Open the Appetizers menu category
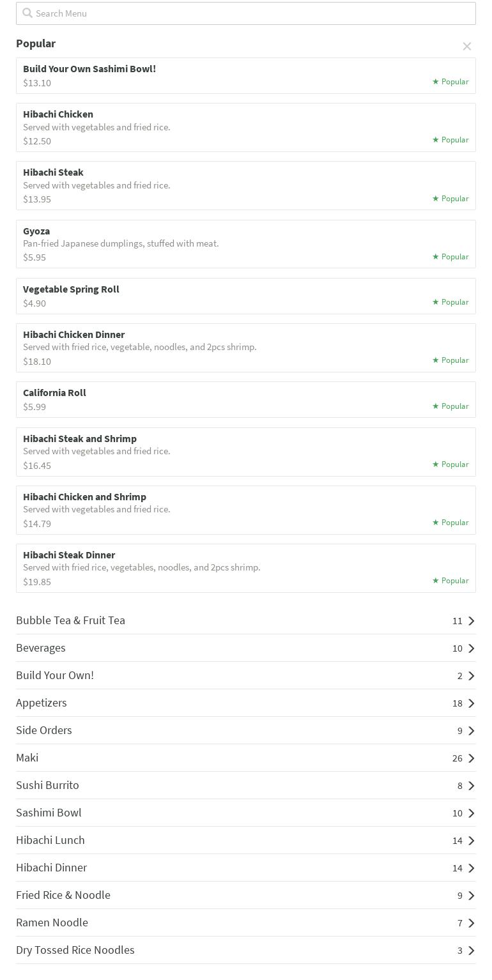 coord(42,703)
